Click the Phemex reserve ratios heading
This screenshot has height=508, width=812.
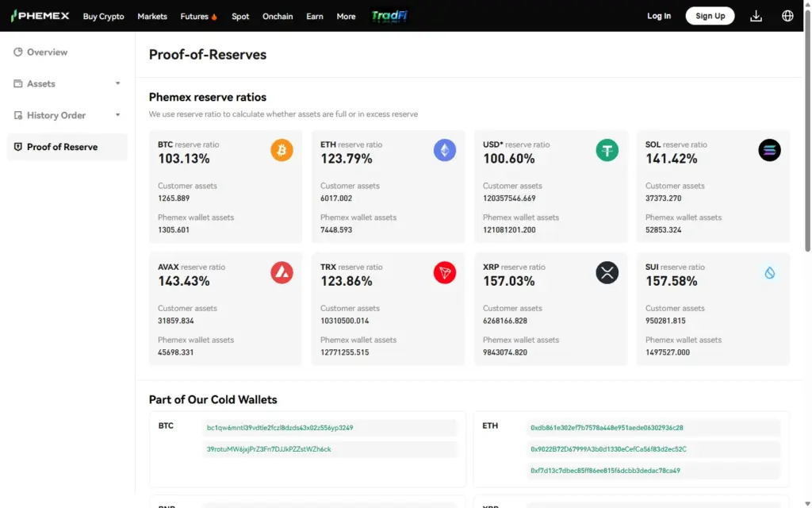tap(208, 97)
